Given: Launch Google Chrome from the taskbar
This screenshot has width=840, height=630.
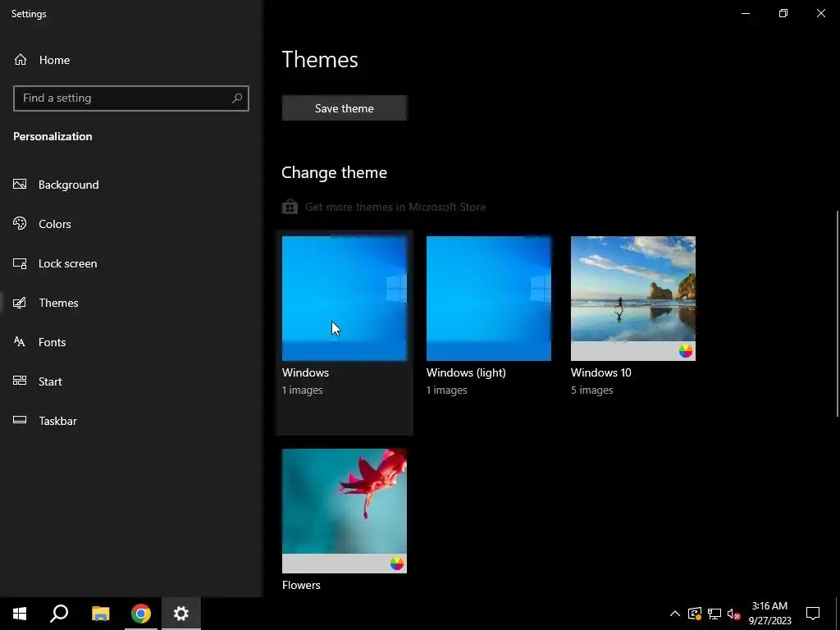Looking at the screenshot, I should pyautogui.click(x=141, y=614).
